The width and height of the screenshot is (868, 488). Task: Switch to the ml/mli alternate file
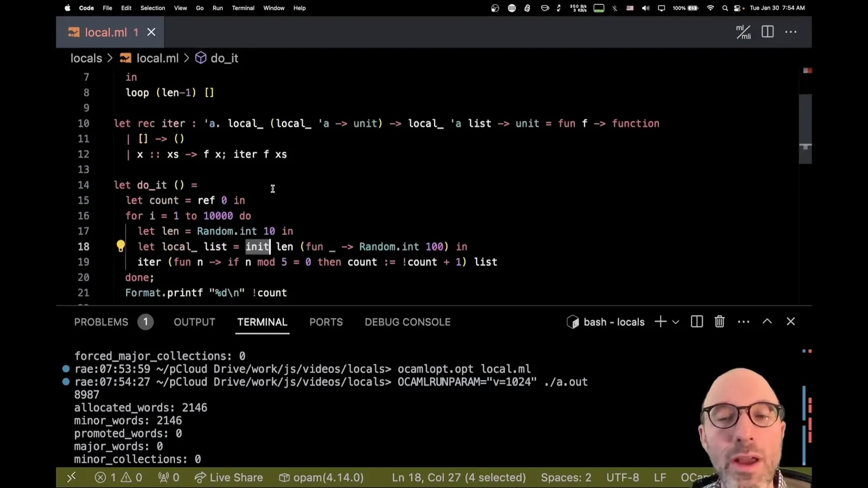click(x=743, y=32)
